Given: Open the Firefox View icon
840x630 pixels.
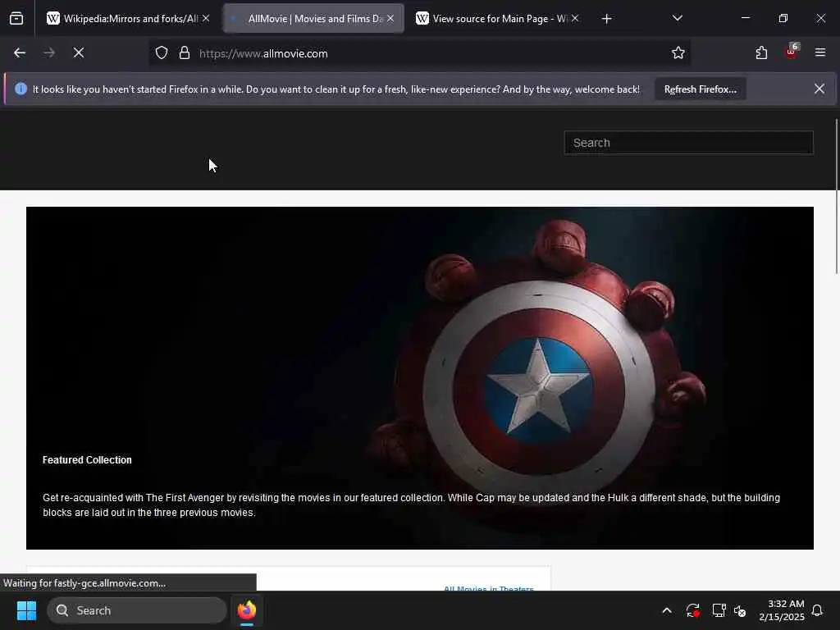Looking at the screenshot, I should tap(16, 19).
